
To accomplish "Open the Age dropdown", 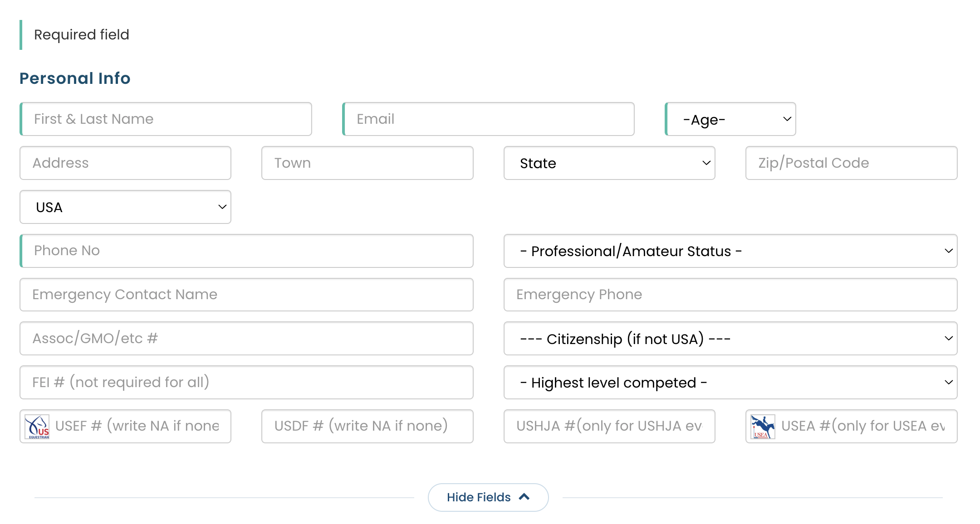I will (x=730, y=119).
